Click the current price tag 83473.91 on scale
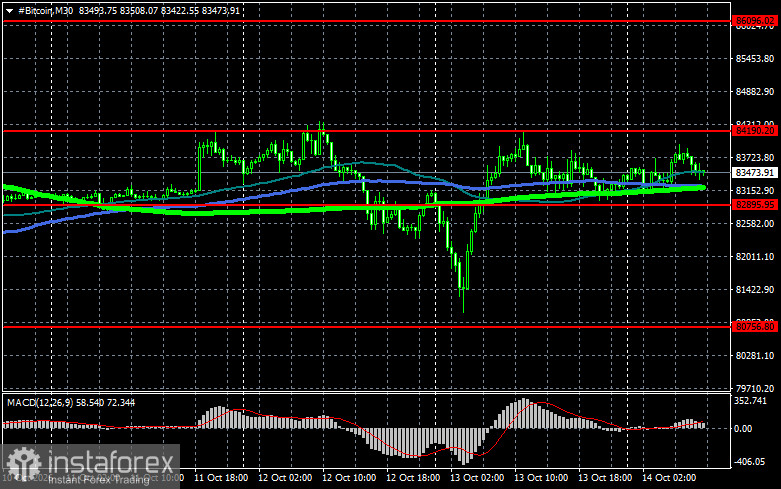The image size is (781, 489). [x=755, y=173]
